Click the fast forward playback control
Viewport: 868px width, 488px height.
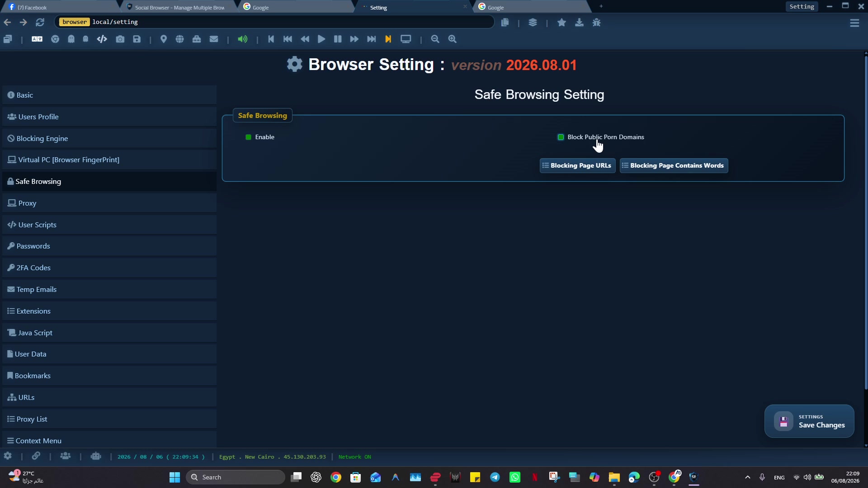coord(354,39)
